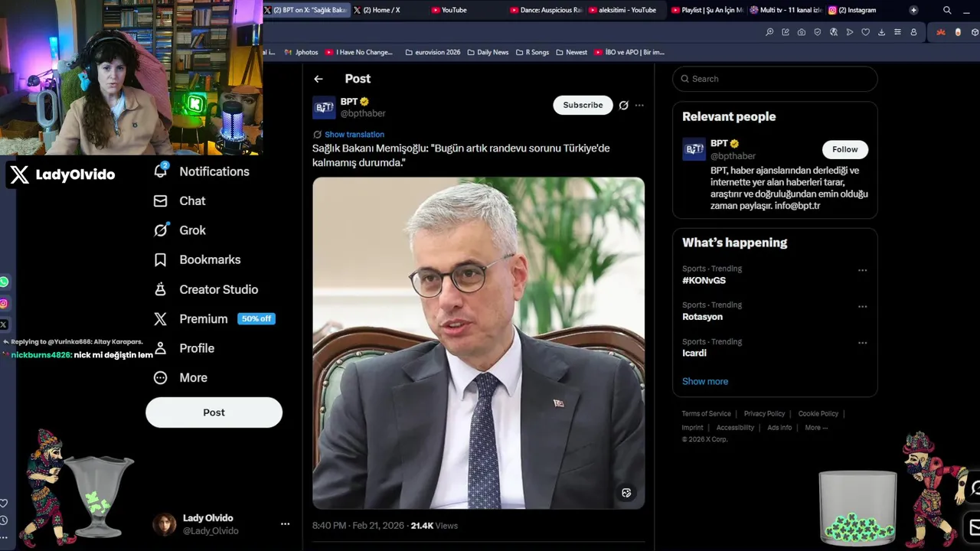Go to Profile in sidebar
980x551 pixels.
pos(184,348)
